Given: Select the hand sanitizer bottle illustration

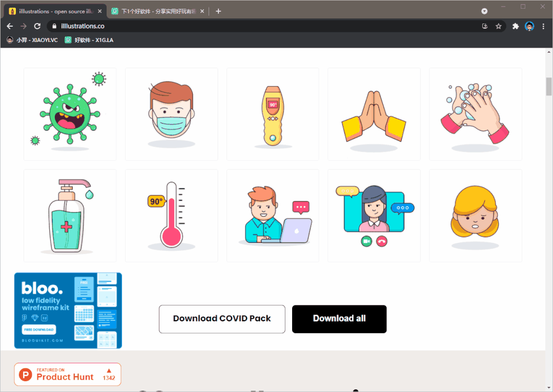Looking at the screenshot, I should tap(70, 216).
